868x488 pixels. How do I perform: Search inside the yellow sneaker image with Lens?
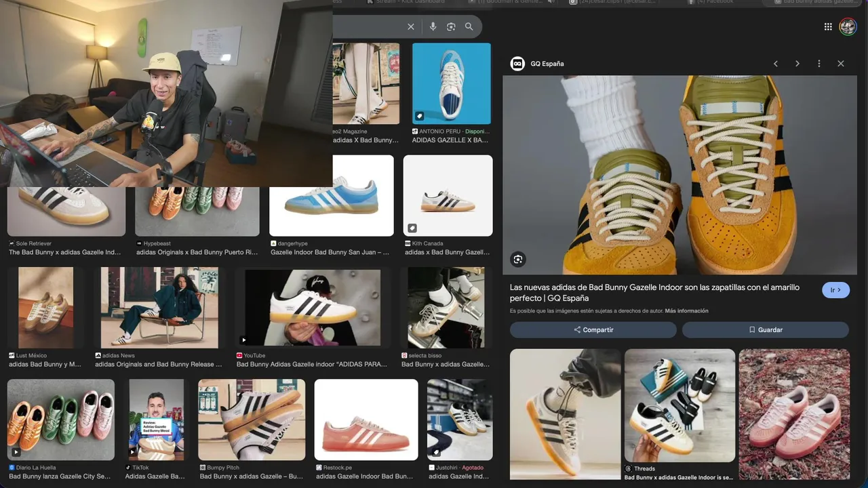518,259
